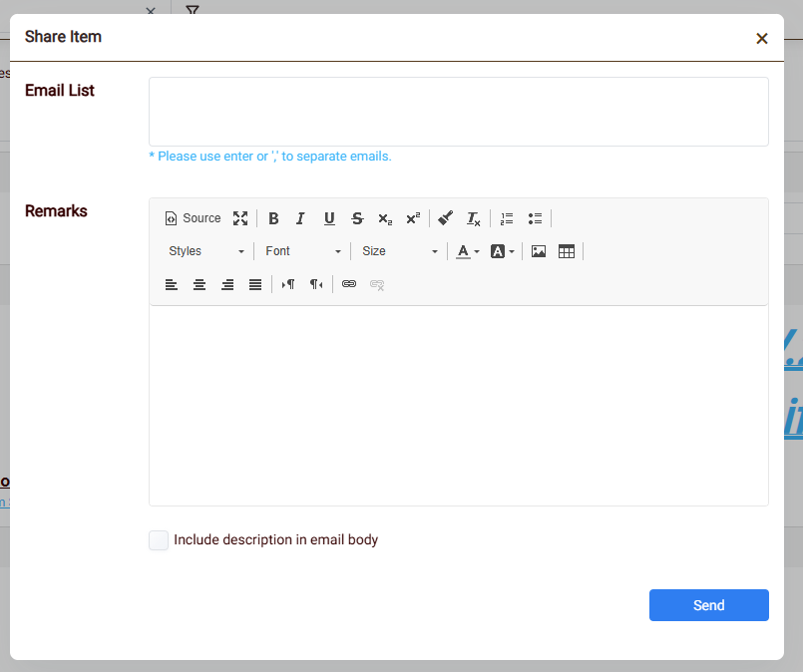The height and width of the screenshot is (672, 803).
Task: Apply italic formatting
Action: click(x=300, y=218)
